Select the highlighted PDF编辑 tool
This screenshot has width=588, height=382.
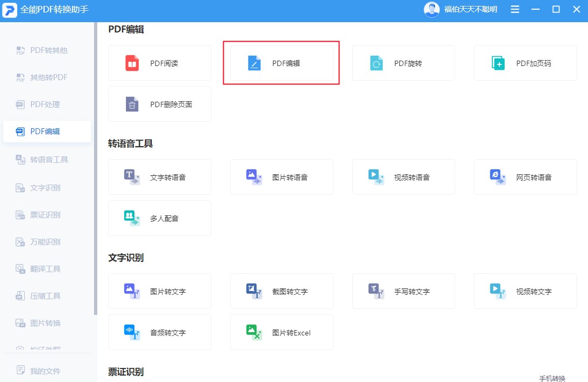[281, 62]
